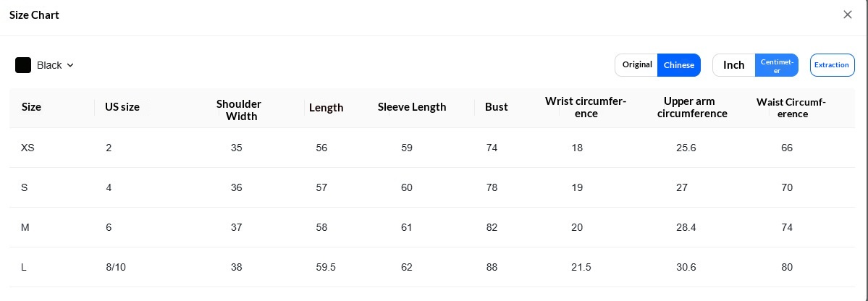Click the Size column header
The image size is (868, 301).
(32, 107)
